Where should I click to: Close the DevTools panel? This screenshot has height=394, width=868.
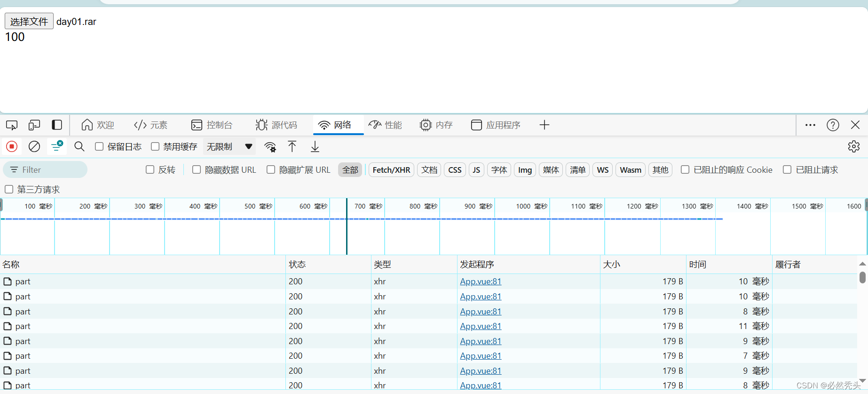click(x=855, y=125)
